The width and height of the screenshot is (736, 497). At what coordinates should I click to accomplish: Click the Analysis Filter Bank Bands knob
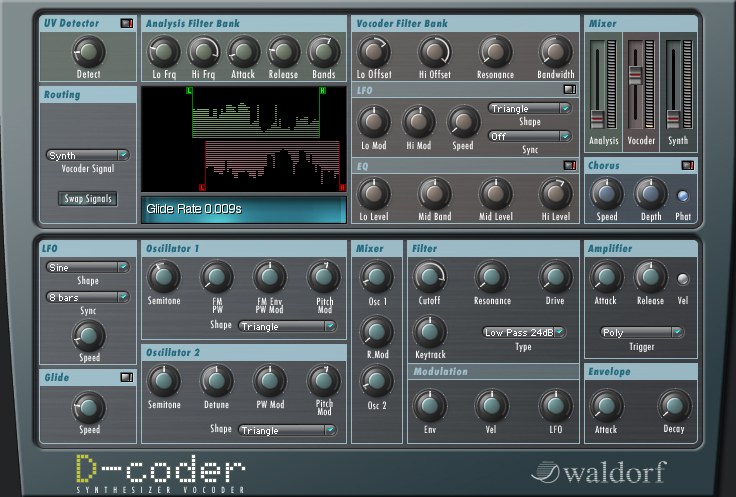click(322, 51)
